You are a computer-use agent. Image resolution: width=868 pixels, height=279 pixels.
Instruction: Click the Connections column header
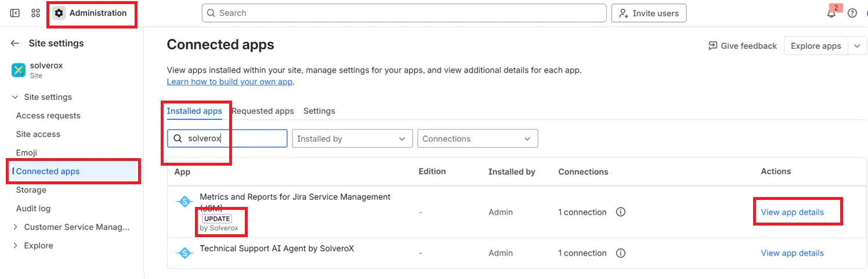tap(583, 171)
